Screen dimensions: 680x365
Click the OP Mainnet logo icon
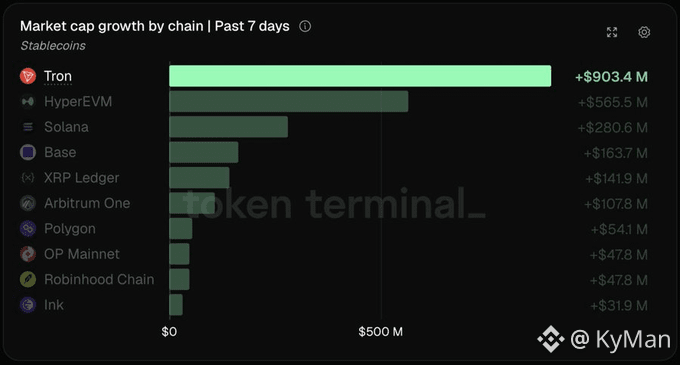tap(28, 254)
